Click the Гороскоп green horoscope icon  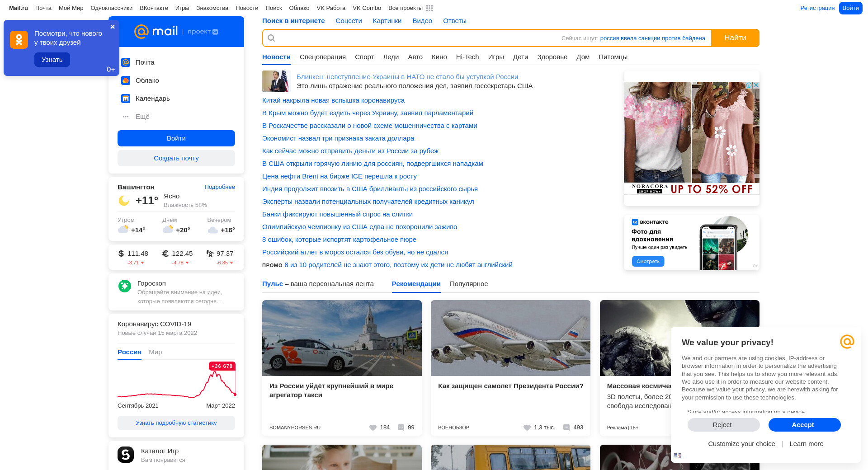click(x=125, y=286)
